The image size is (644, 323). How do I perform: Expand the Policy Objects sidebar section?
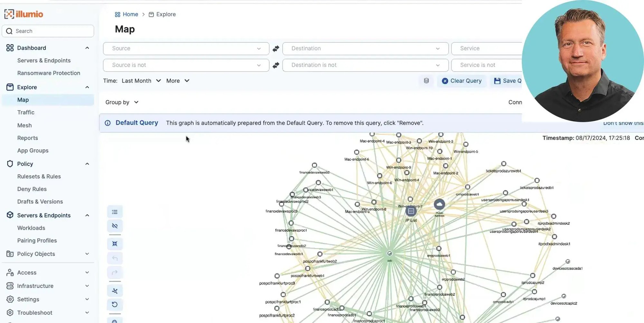(x=87, y=254)
